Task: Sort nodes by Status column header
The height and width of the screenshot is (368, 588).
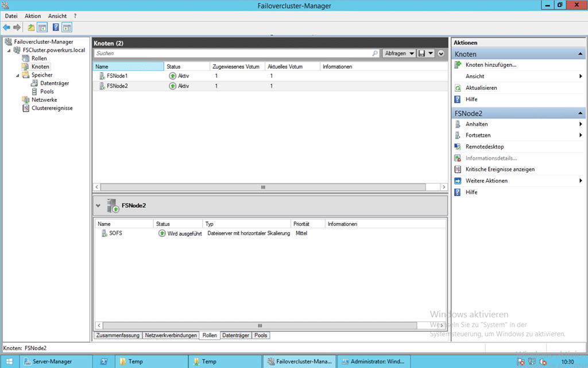Action: click(187, 67)
